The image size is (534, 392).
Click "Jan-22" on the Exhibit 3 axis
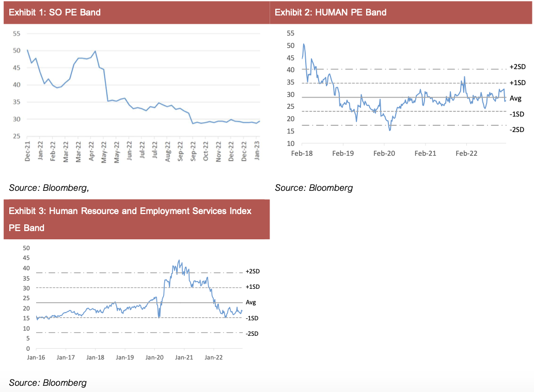coord(214,357)
